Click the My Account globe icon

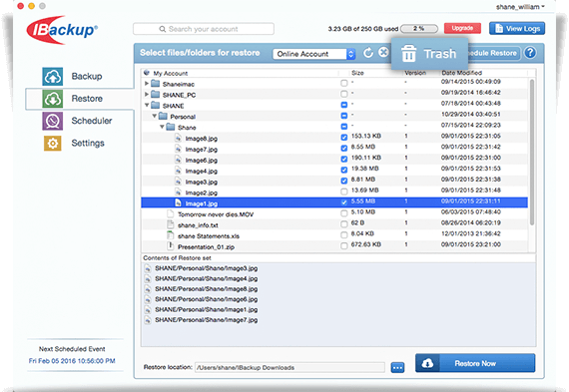[147, 73]
